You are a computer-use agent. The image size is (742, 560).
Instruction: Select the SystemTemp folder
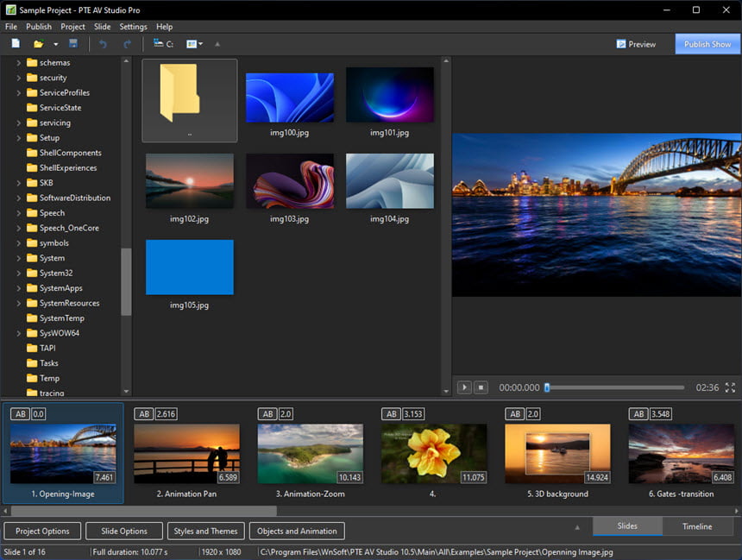click(55, 318)
